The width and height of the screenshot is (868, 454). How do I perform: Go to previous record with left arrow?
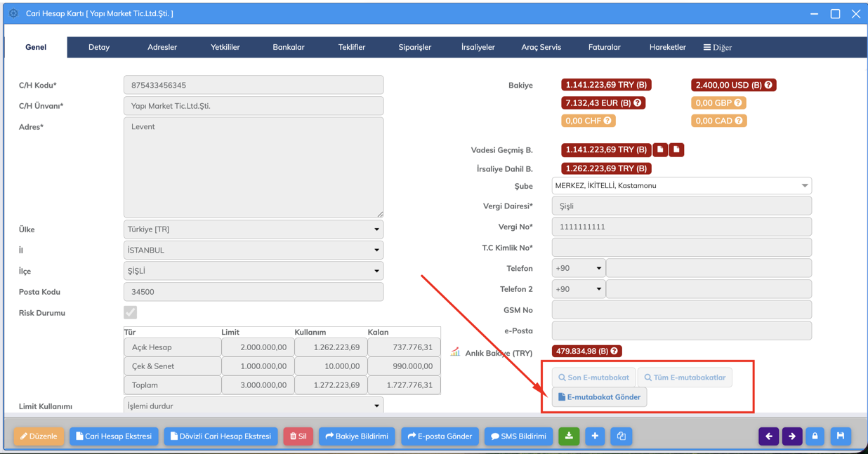click(769, 436)
